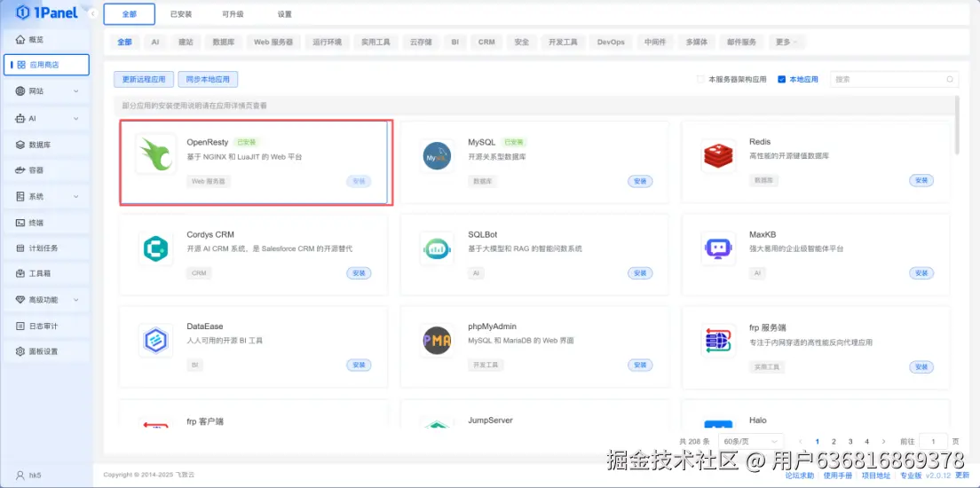Go to page 3
980x488 pixels.
pos(850,441)
